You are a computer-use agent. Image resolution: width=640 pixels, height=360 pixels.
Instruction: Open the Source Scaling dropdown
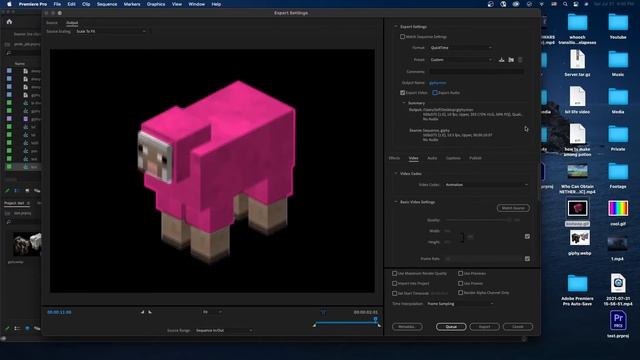pyautogui.click(x=111, y=31)
